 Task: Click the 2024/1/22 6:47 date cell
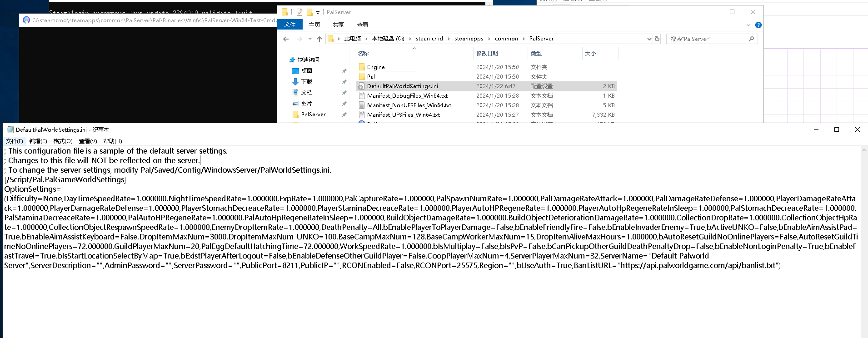tap(496, 86)
